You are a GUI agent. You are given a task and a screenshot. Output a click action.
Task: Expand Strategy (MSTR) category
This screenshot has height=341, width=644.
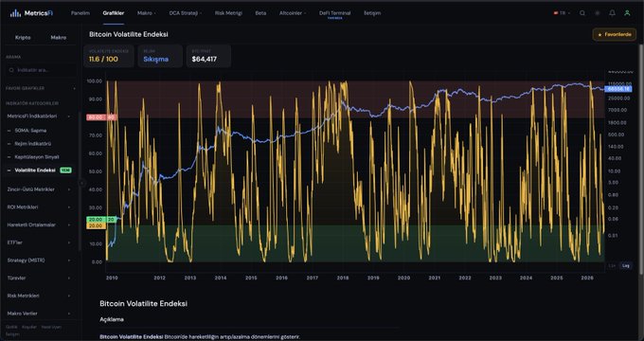[x=39, y=260]
